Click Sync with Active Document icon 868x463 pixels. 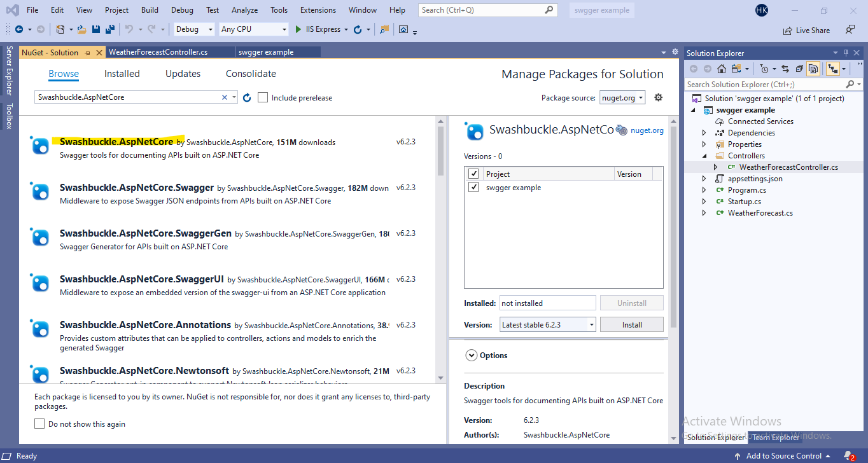click(x=785, y=69)
